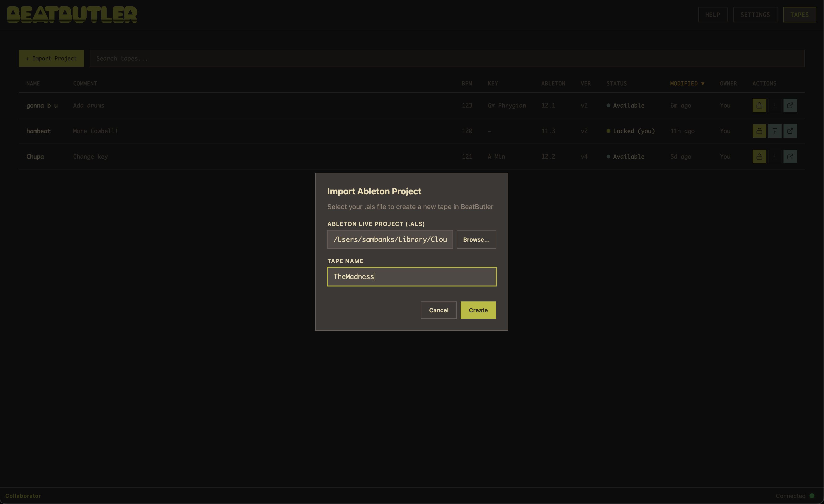Click Browse to choose an .als file
This screenshot has width=824, height=504.
[x=476, y=239]
